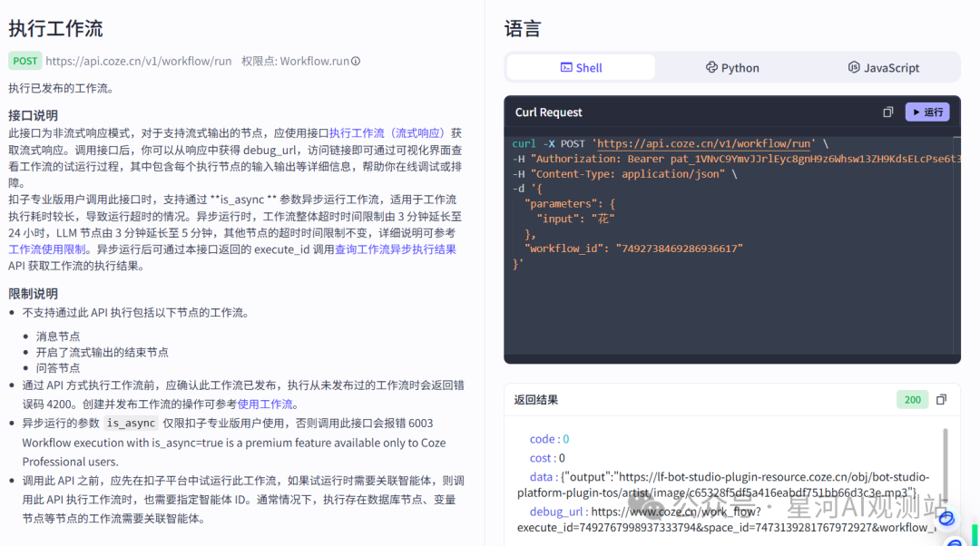Click the floating assistant icon at the lower right
This screenshot has height=546, width=980.
[946, 518]
